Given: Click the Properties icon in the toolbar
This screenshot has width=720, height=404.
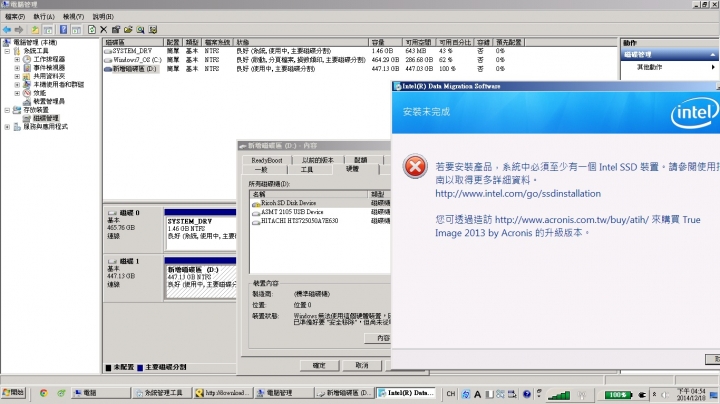Looking at the screenshot, I should [116, 30].
